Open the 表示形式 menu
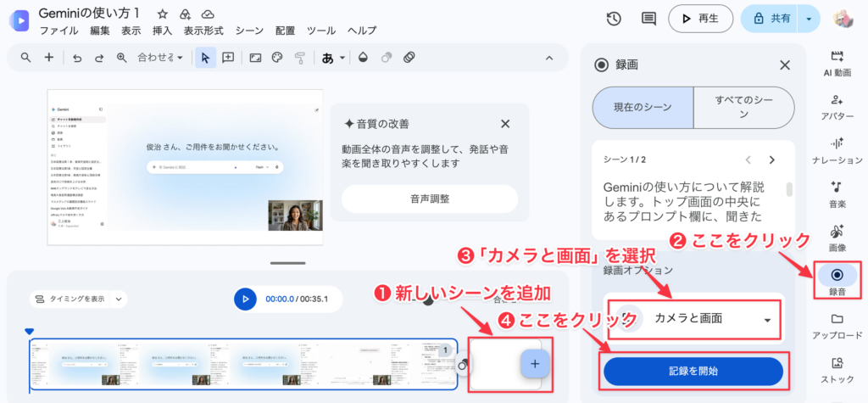 click(203, 31)
